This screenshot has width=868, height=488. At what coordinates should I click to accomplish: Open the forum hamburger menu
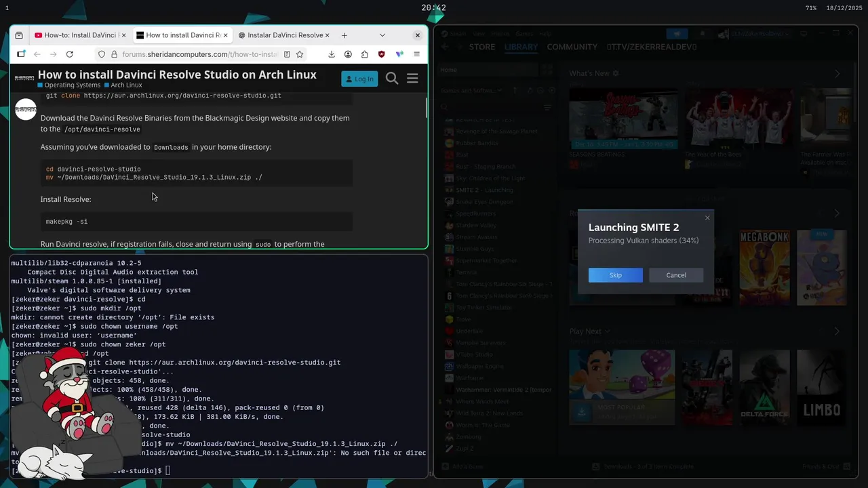click(x=412, y=79)
